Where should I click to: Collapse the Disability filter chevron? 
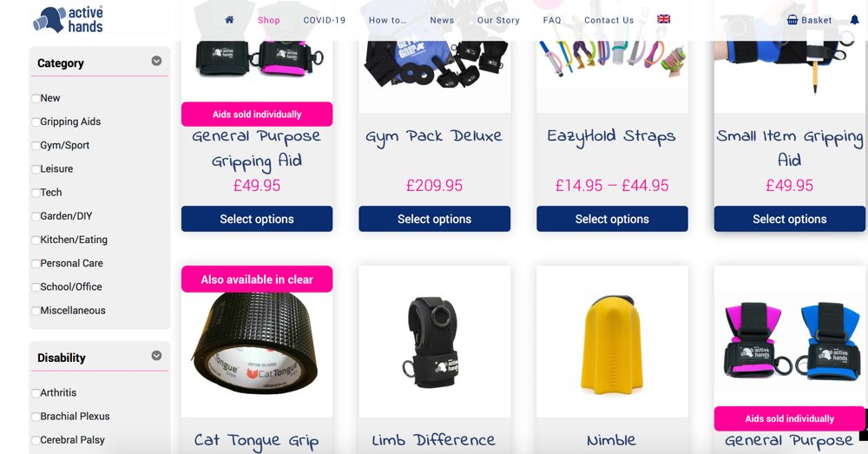click(x=156, y=355)
